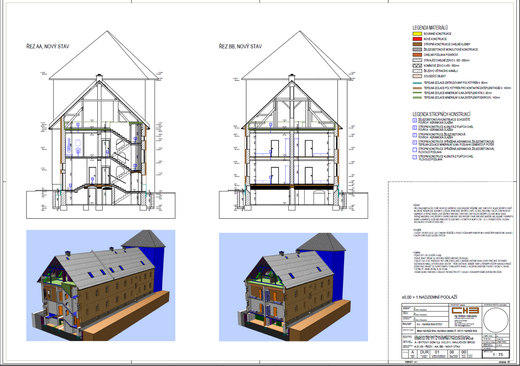Click the orange floor material swatch

(x=417, y=55)
